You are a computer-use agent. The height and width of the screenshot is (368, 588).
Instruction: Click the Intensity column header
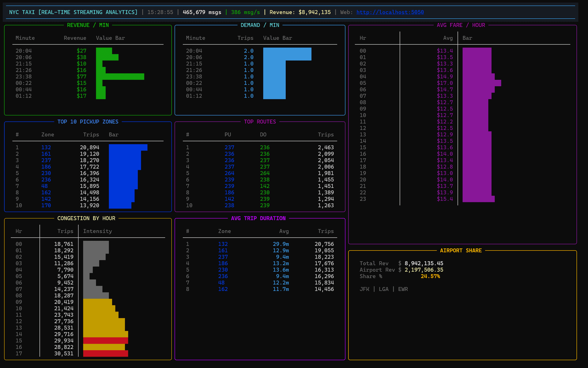97,231
